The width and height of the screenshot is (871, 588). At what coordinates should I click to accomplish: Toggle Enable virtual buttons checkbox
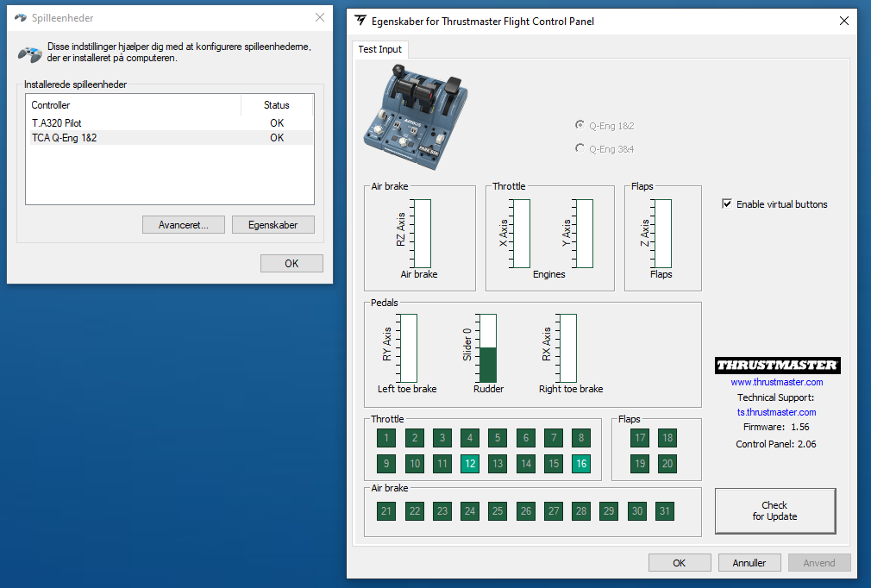point(727,203)
